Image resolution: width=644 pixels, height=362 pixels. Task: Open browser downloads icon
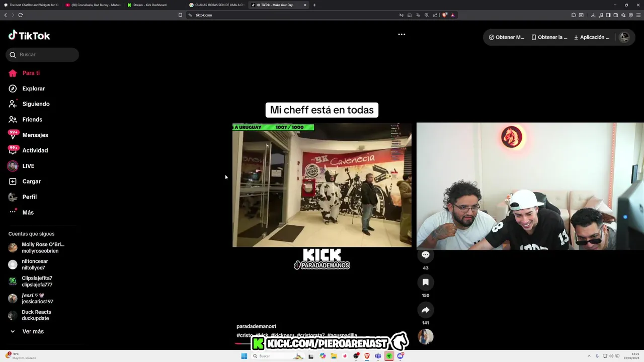point(593,15)
